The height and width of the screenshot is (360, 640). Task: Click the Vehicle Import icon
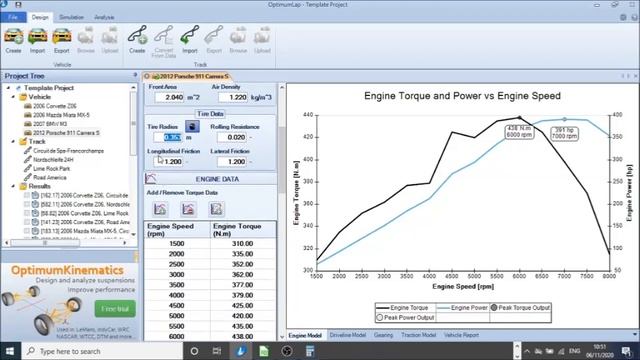(x=38, y=37)
